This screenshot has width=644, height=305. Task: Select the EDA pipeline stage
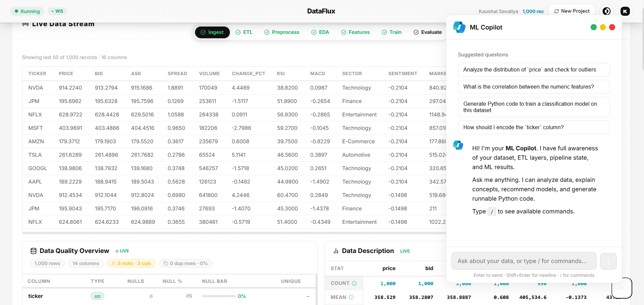pyautogui.click(x=320, y=32)
